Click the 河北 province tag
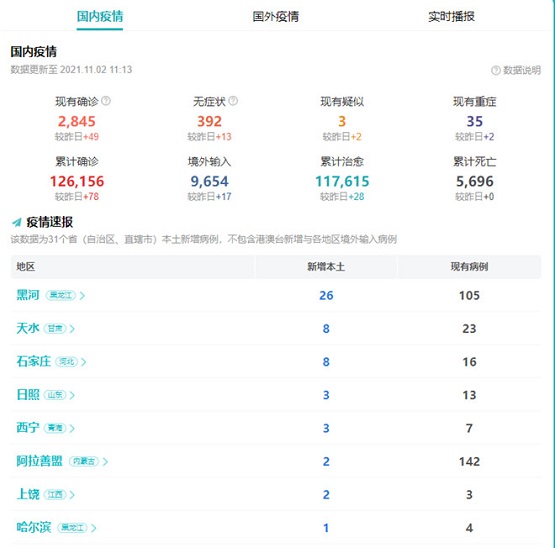This screenshot has height=548, width=555. [67, 362]
